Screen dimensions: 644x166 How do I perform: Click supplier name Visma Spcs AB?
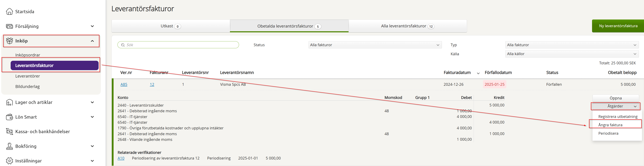point(233,84)
